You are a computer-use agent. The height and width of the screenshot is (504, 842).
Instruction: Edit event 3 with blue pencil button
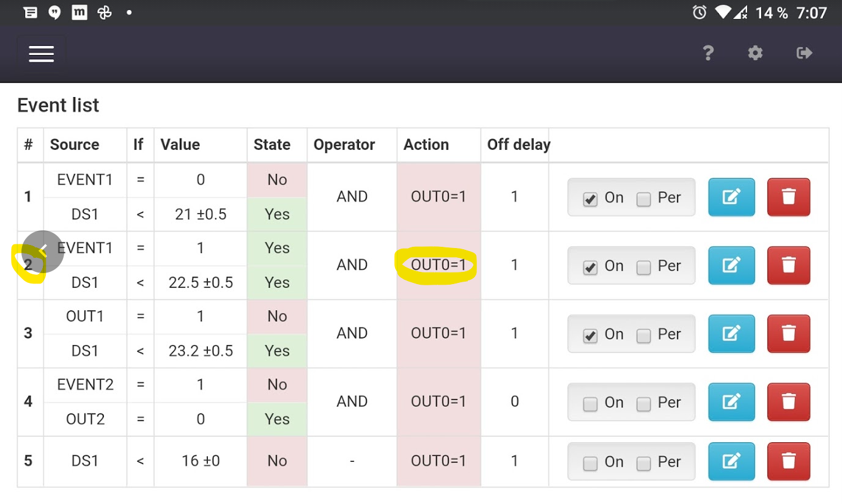click(731, 334)
